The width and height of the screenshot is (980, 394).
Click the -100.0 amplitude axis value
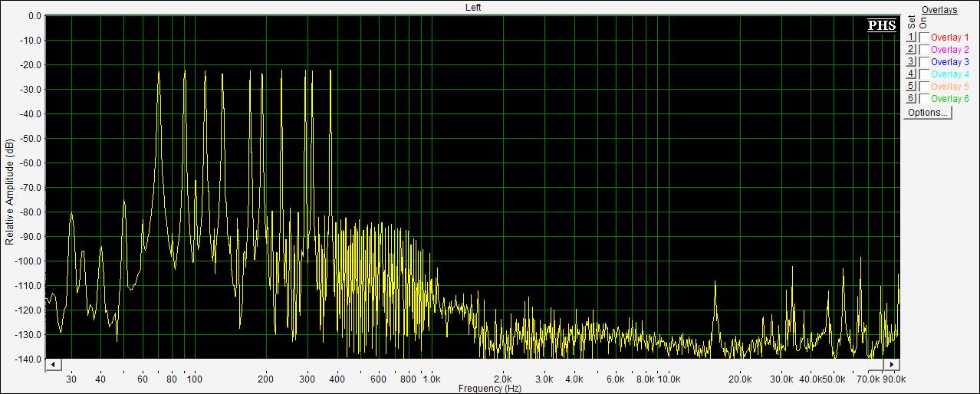[29, 261]
